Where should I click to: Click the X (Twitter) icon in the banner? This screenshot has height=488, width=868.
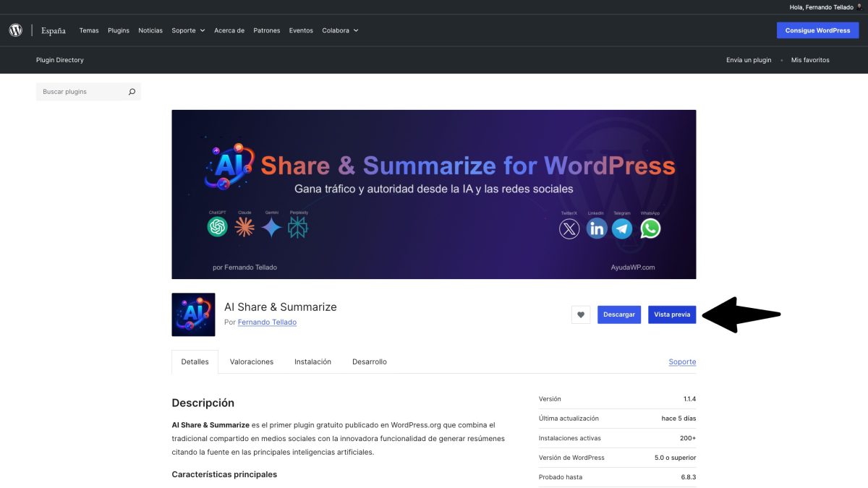[x=569, y=228]
